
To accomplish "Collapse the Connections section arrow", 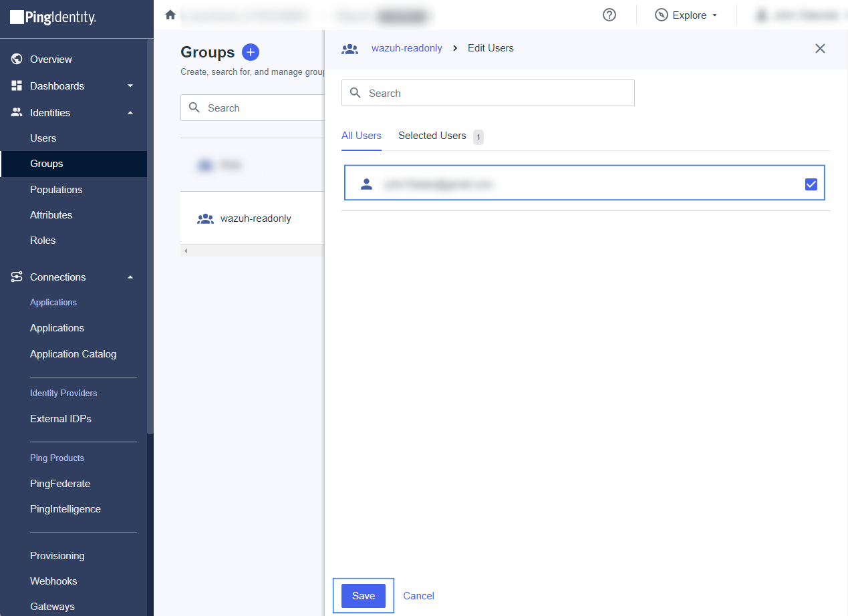I will 130,277.
